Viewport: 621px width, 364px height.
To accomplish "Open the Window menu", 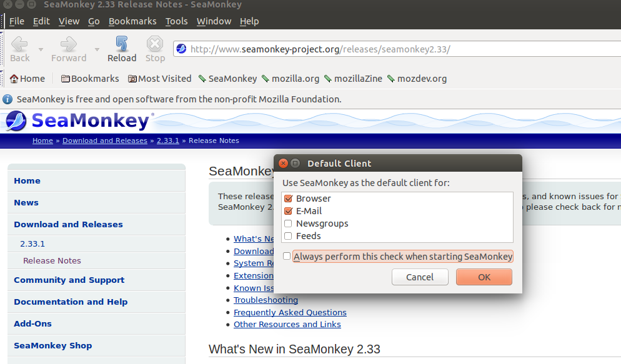I will (x=214, y=21).
